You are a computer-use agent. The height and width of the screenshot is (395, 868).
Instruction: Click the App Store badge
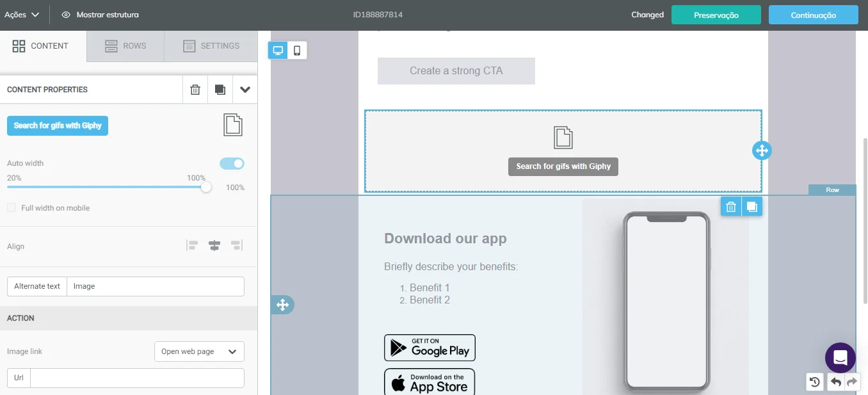[430, 382]
